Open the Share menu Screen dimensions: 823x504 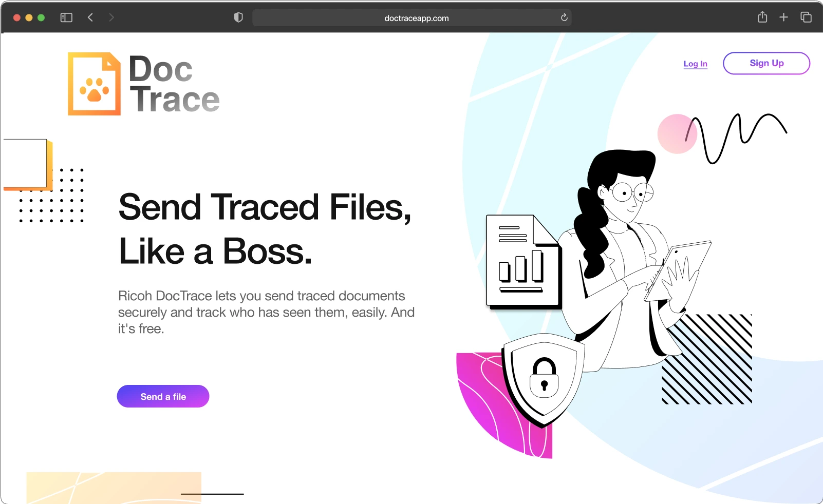[x=762, y=17]
